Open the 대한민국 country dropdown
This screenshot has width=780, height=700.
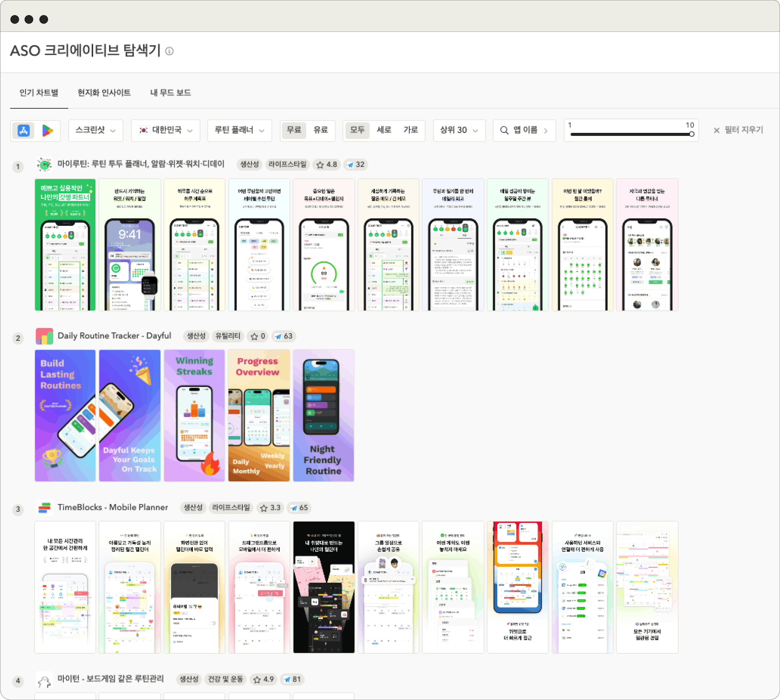click(x=165, y=130)
